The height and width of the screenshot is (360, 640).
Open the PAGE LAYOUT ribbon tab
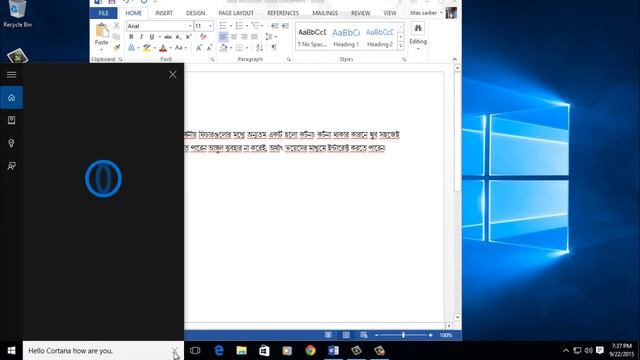tap(236, 13)
